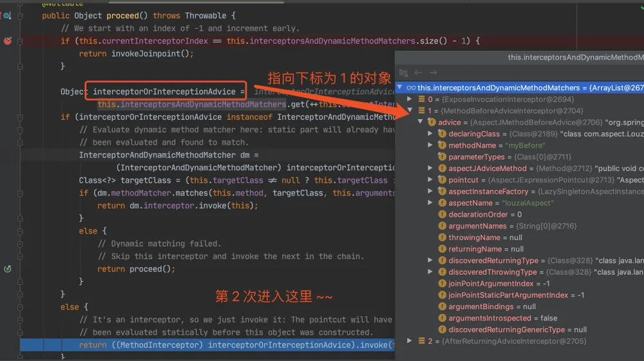This screenshot has width=644, height=361.
Task: Select the declarationOrder = 0 row
Action: coord(520,214)
